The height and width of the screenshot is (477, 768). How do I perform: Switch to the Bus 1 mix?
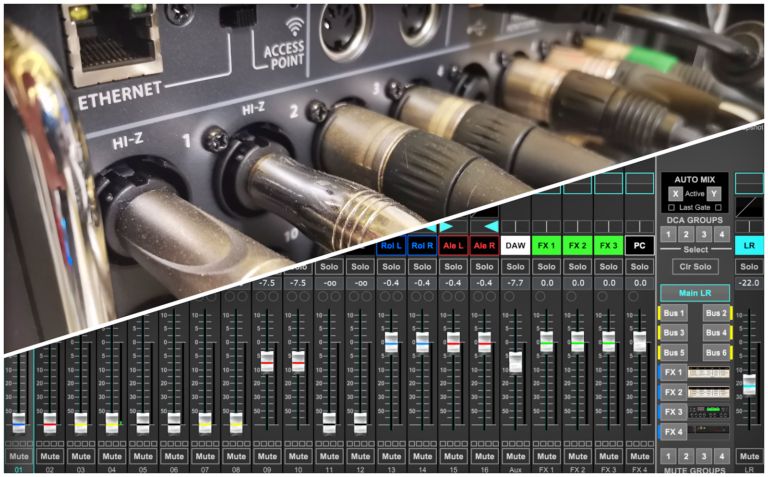(x=673, y=313)
